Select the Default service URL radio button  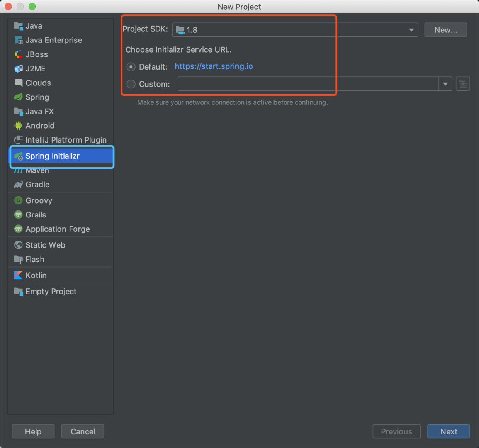(131, 67)
